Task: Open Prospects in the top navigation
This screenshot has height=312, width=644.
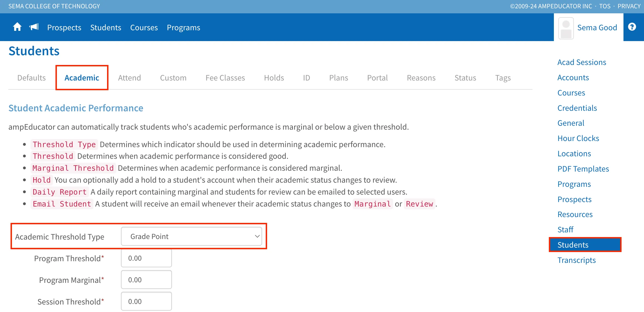Action: click(64, 27)
